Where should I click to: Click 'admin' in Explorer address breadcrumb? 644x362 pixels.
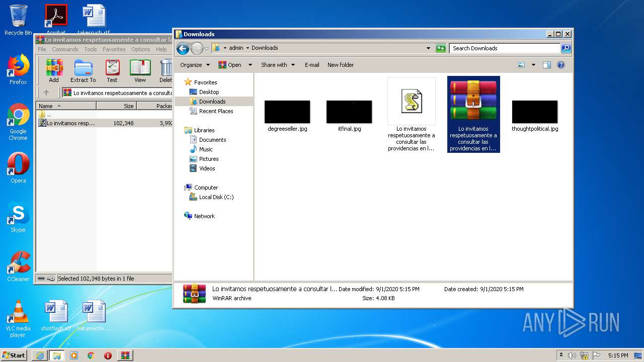[x=236, y=48]
